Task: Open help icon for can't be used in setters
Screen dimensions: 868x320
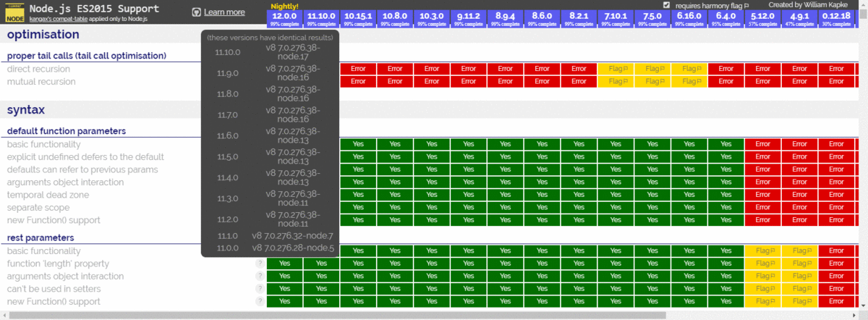Action: tap(260, 289)
